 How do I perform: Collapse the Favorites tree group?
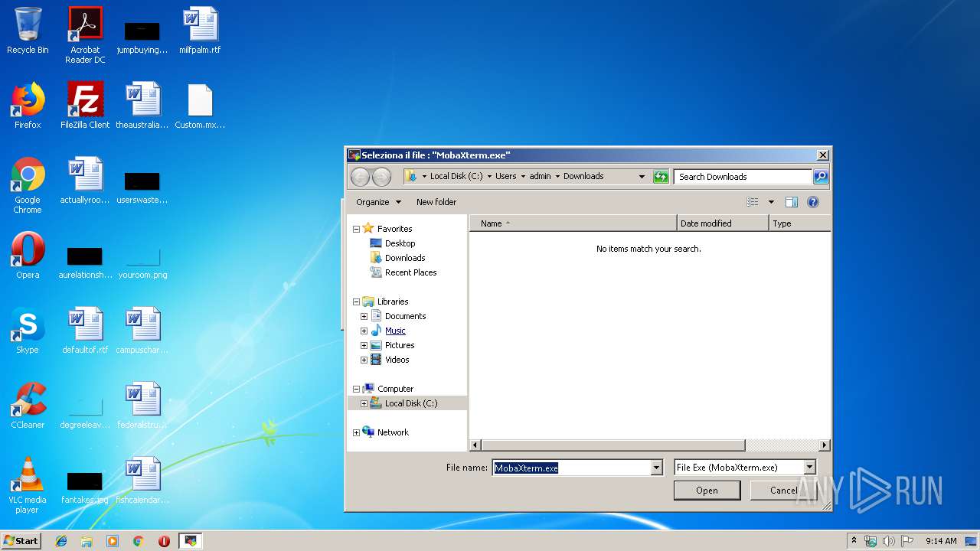(x=356, y=229)
